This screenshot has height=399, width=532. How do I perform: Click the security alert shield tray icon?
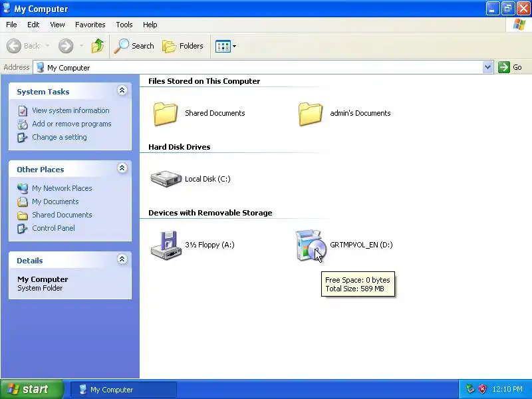[483, 389]
